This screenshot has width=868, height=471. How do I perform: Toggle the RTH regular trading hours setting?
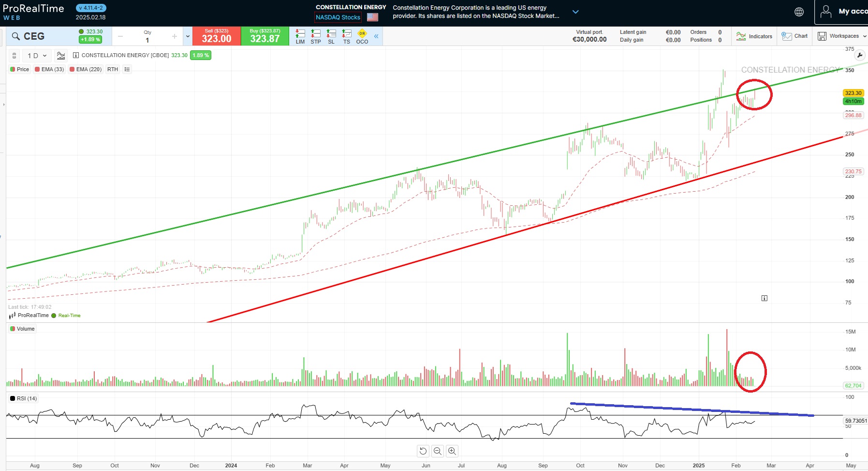[112, 69]
